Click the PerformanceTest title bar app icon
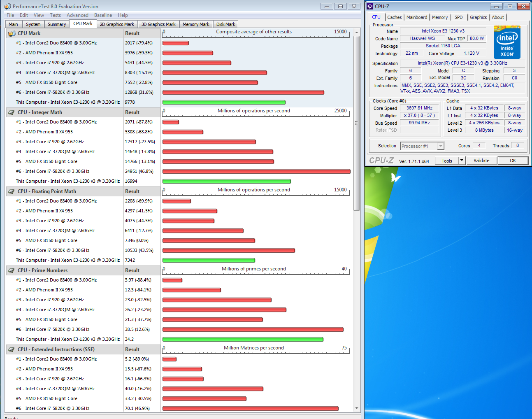This screenshot has height=419, width=532. click(8, 6)
